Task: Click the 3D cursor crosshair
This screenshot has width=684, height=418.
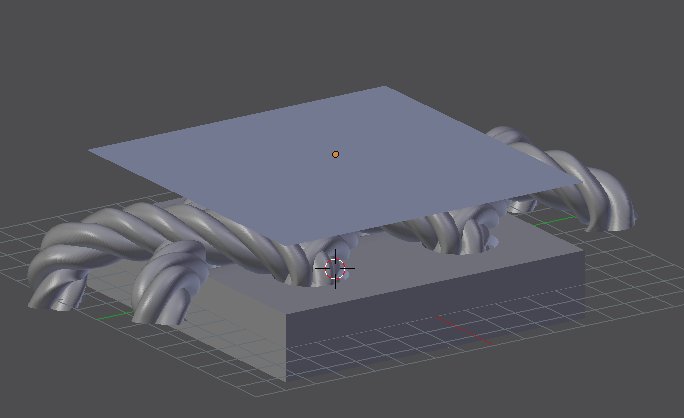Action: pos(335,269)
